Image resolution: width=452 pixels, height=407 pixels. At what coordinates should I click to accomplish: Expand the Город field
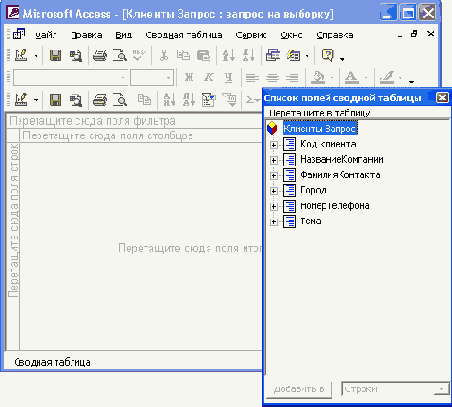274,191
